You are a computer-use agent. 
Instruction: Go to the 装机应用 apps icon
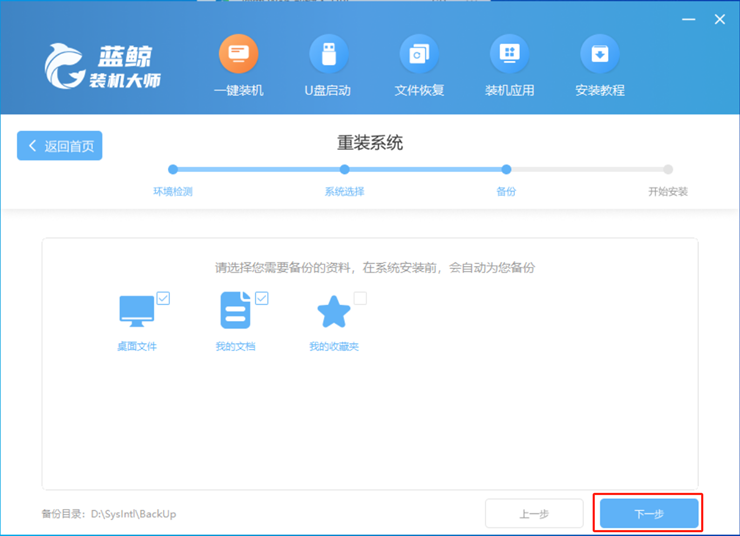(509, 54)
